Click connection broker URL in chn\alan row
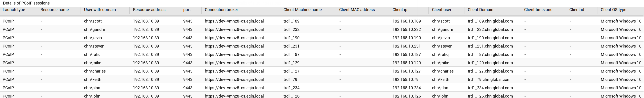Viewport: 644px width, 98px height. click(234, 88)
